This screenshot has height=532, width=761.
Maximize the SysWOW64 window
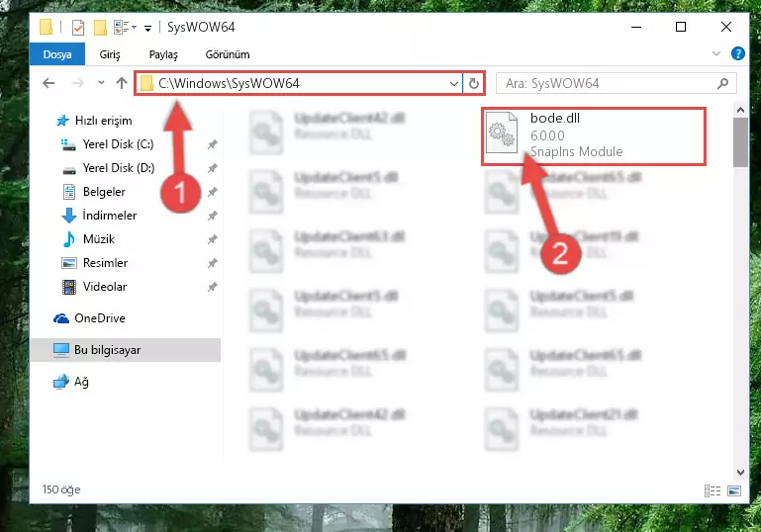click(681, 27)
